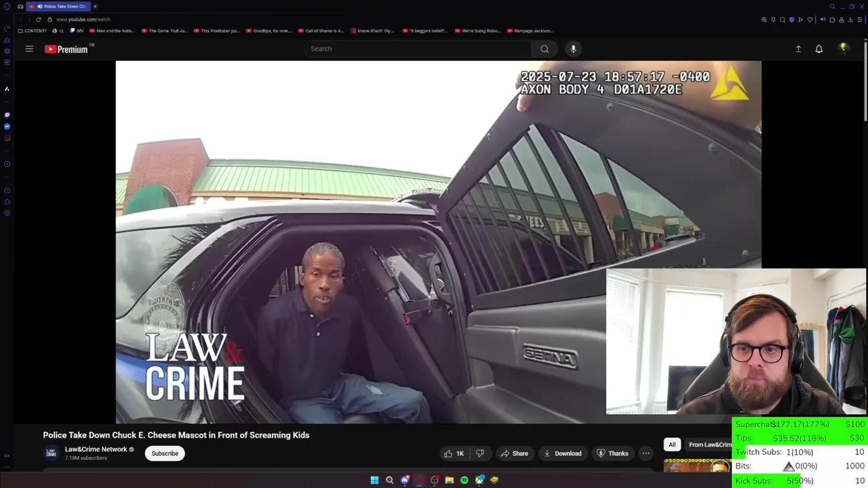Open the Law&Crime channel avatar
The width and height of the screenshot is (868, 488).
[x=51, y=453]
